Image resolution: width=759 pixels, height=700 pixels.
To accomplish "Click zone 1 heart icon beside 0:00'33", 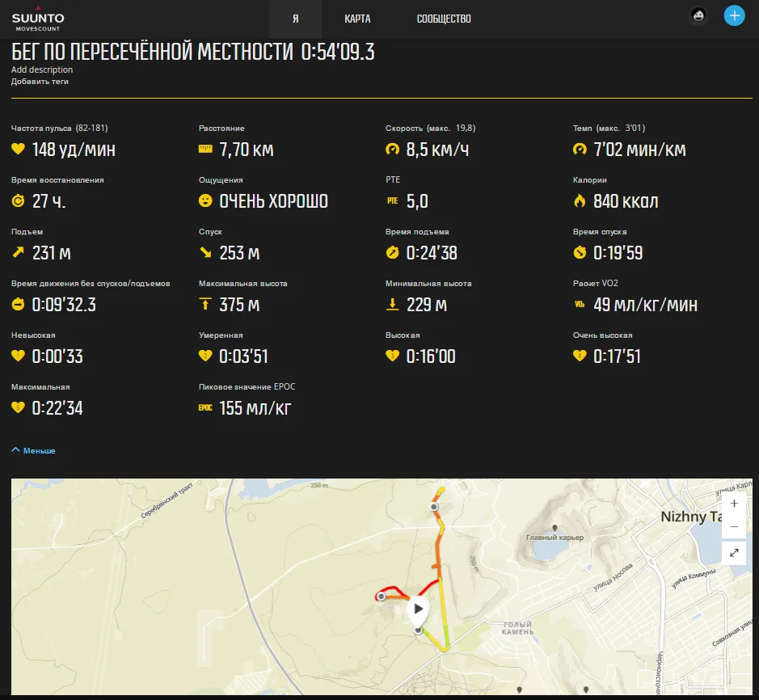I will [18, 356].
